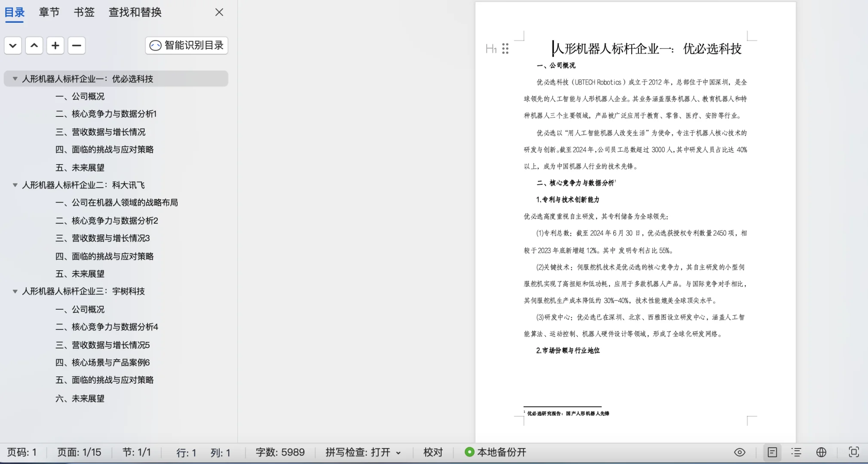Jump to 四、核心场景与产品案例6
868x464 pixels.
pyautogui.click(x=103, y=363)
